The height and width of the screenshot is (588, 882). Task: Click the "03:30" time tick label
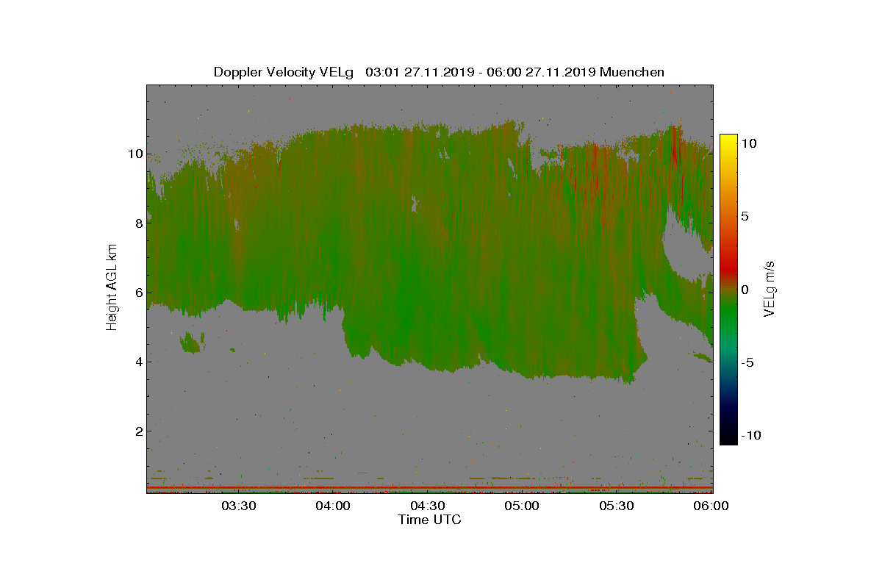(239, 506)
